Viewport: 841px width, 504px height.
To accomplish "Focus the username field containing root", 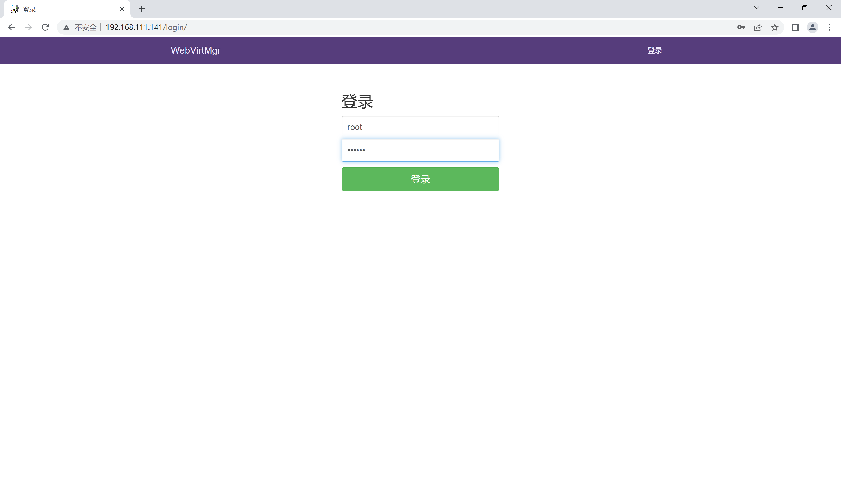I will pyautogui.click(x=420, y=127).
